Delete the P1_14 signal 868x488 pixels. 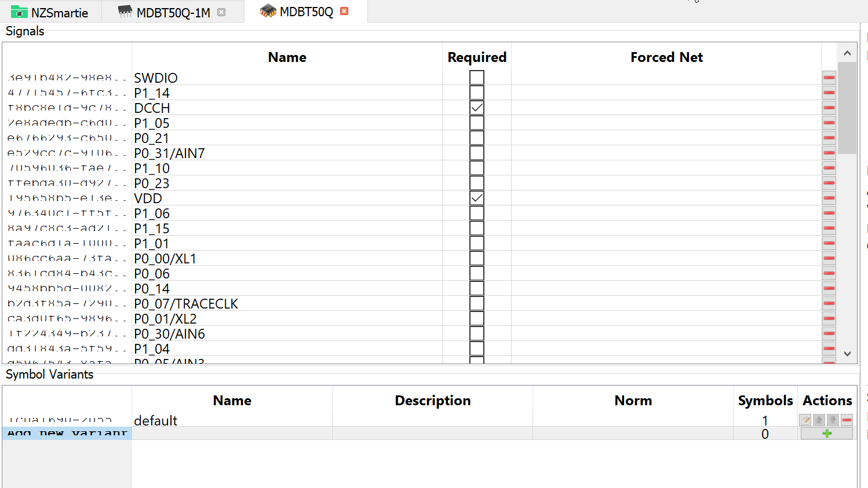click(x=829, y=92)
